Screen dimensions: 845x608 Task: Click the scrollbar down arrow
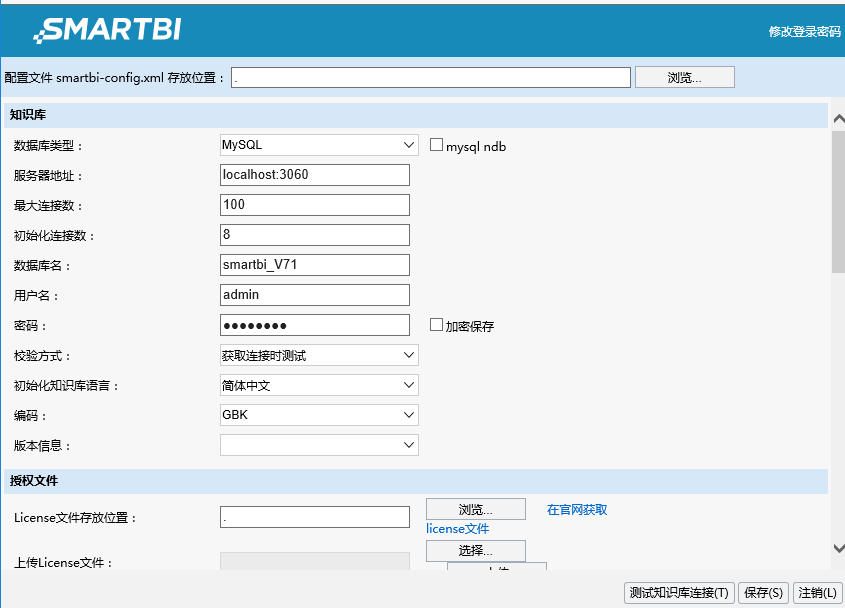pos(839,549)
